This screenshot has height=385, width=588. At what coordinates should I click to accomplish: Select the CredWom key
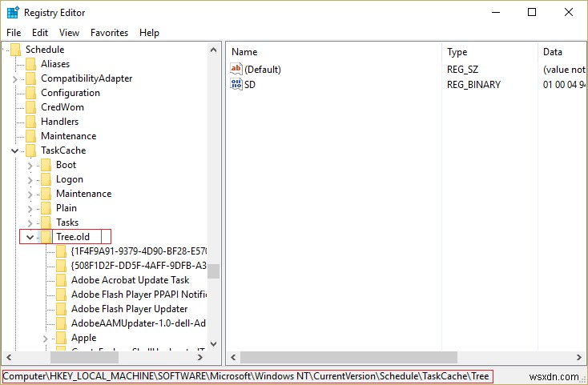[x=62, y=107]
